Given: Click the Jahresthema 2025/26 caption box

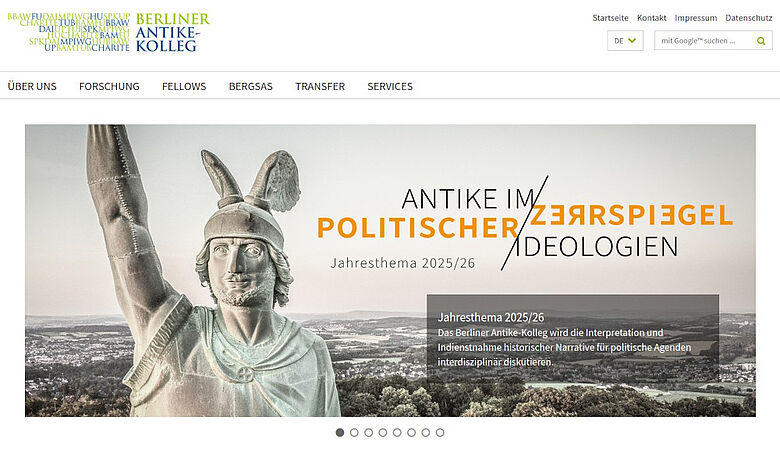Looking at the screenshot, I should tap(573, 338).
